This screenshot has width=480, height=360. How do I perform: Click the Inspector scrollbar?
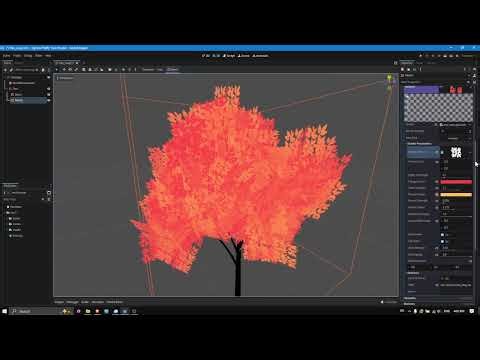tap(475, 193)
